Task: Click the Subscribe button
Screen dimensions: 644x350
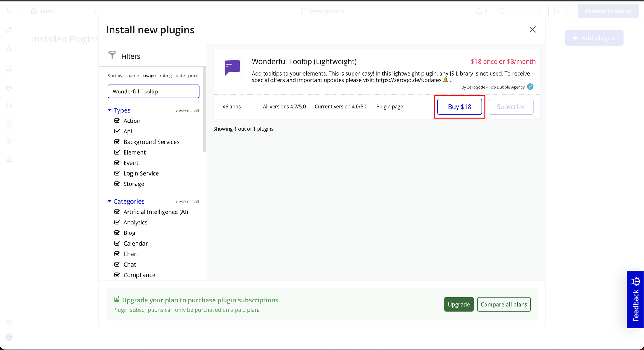Action: 511,107
